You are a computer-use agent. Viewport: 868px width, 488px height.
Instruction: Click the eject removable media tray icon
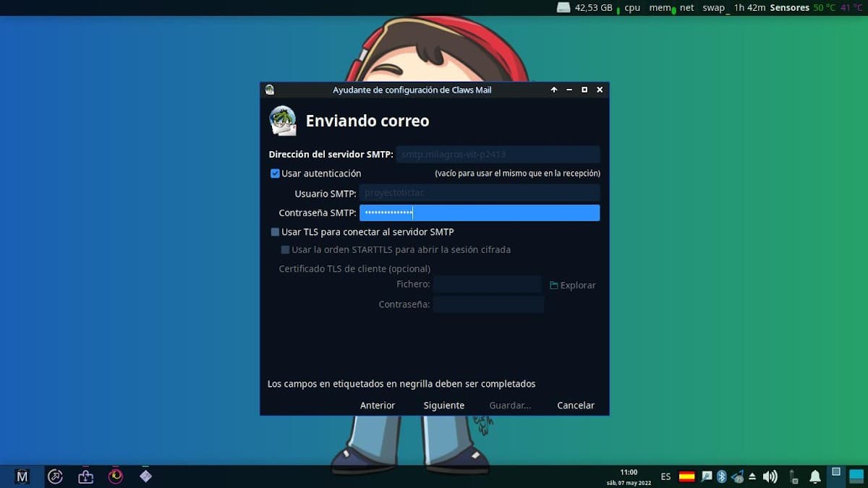point(752,476)
